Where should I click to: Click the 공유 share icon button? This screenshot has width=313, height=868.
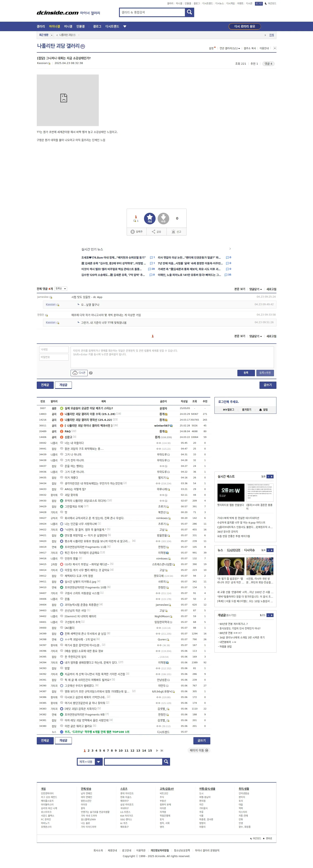(157, 232)
